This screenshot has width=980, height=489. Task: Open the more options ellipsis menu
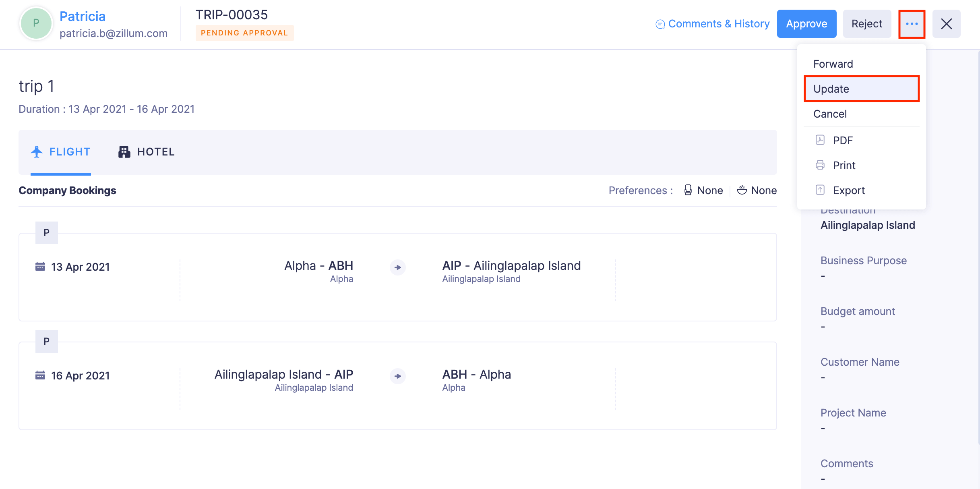point(912,23)
